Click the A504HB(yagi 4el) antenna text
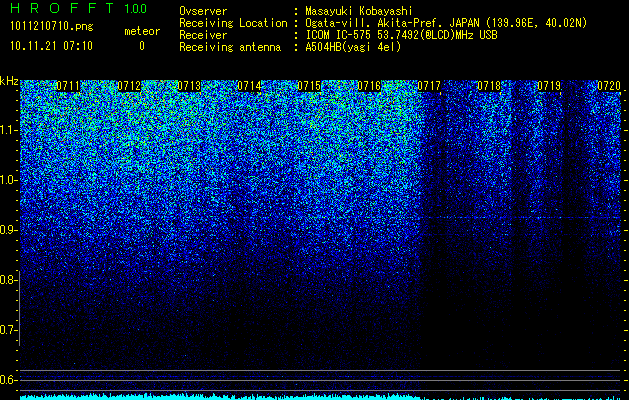This screenshot has width=629, height=400. (x=353, y=47)
